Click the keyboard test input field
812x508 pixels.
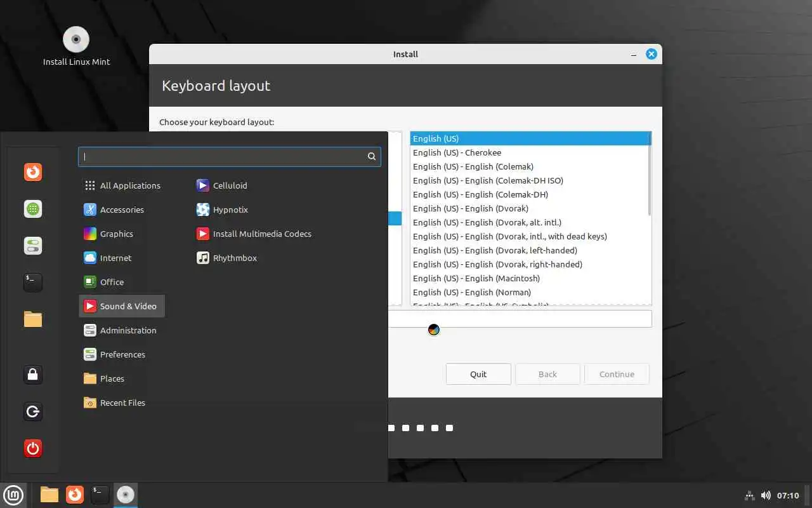(520, 319)
